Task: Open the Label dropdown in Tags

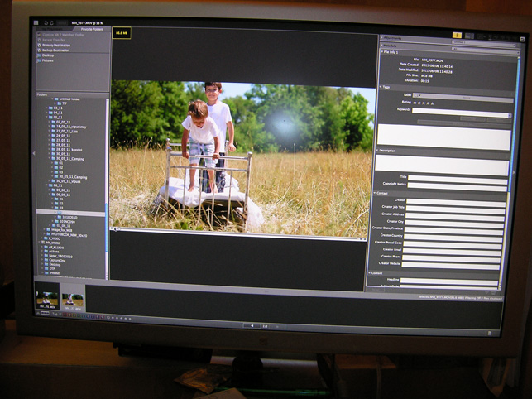Action: point(463,97)
